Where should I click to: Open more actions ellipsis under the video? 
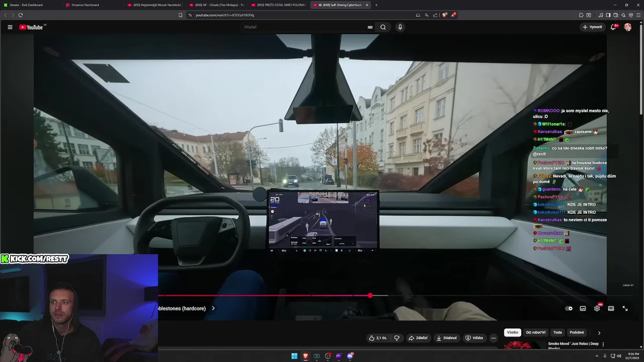(494, 338)
